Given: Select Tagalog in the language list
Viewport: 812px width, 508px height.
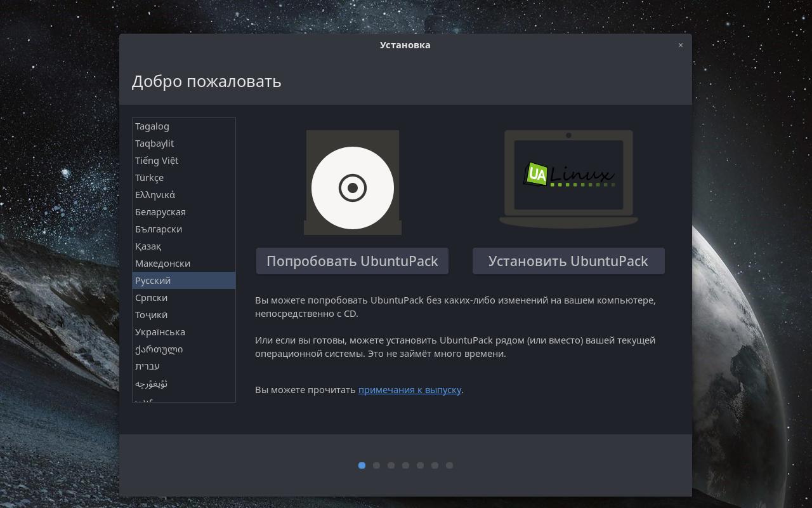Looking at the screenshot, I should (x=184, y=126).
